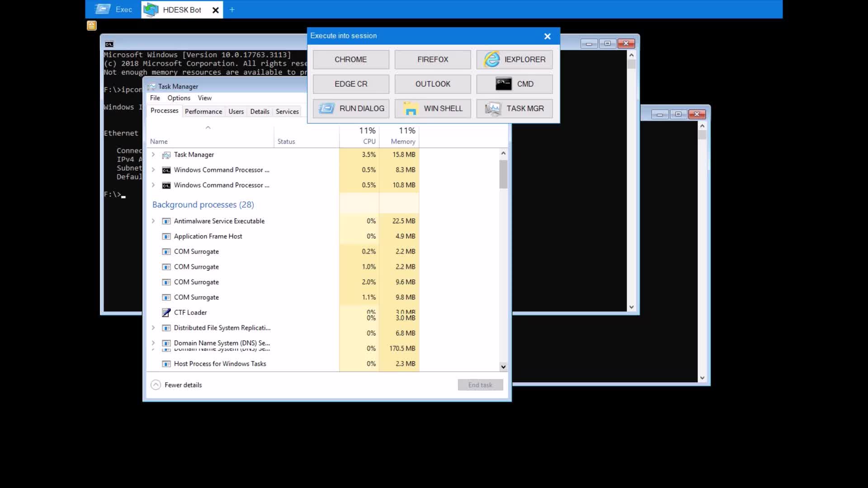Viewport: 868px width, 488px height.
Task: Switch to the Performance tab
Action: 203,112
